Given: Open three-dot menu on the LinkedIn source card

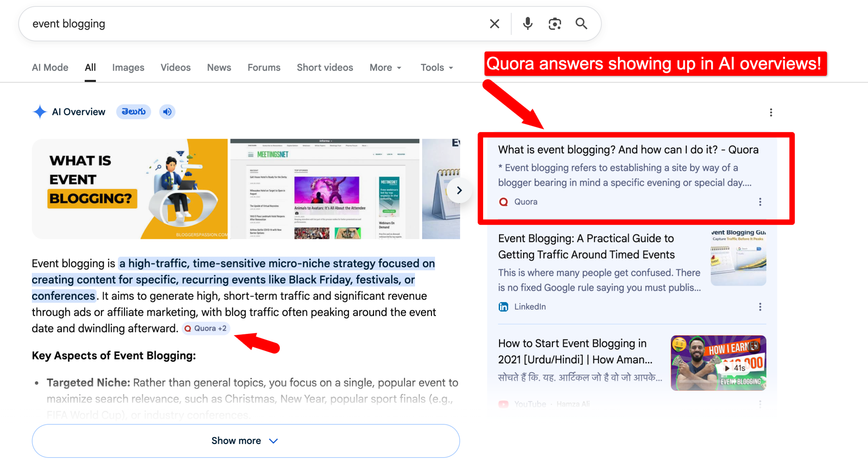Looking at the screenshot, I should [x=760, y=307].
